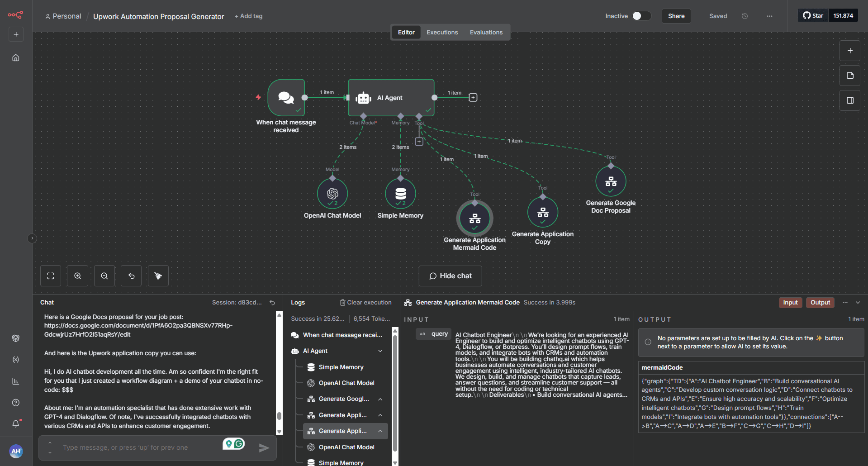This screenshot has width=868, height=466.
Task: Toggle the Input panel button
Action: click(790, 303)
